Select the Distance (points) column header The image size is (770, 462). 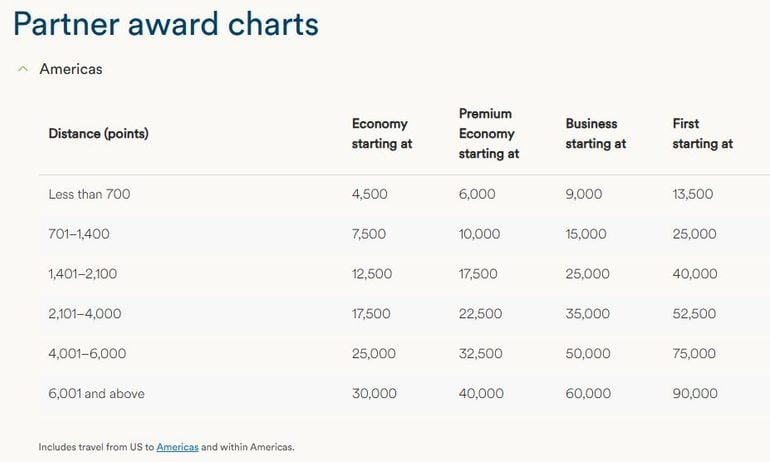pos(98,134)
